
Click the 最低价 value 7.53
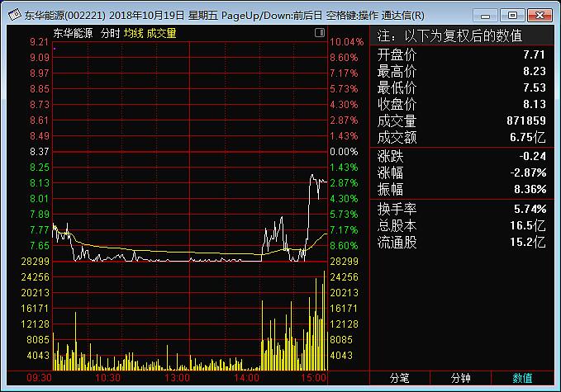coord(535,87)
